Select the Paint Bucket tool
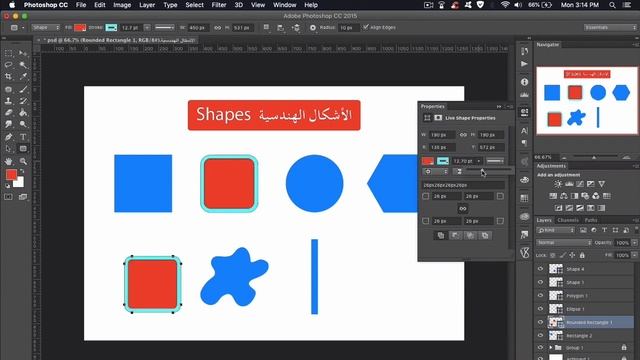 pos(23,113)
